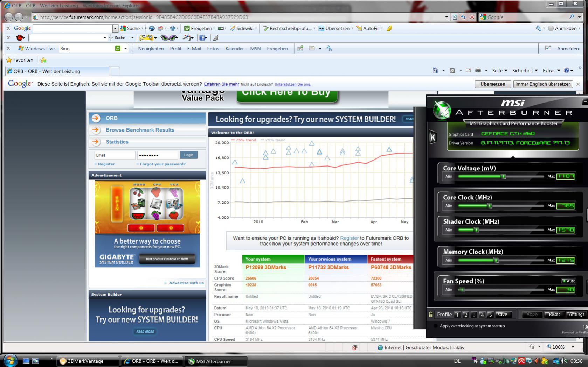Toggle Fan Speed Auto mode
This screenshot has width=588, height=367.
pyautogui.click(x=568, y=281)
